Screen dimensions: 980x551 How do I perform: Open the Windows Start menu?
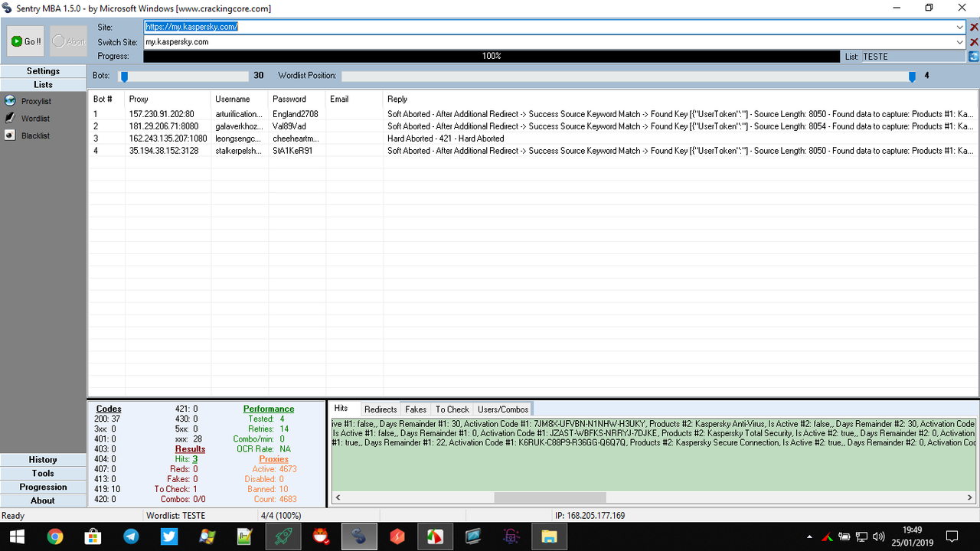pos(16,536)
